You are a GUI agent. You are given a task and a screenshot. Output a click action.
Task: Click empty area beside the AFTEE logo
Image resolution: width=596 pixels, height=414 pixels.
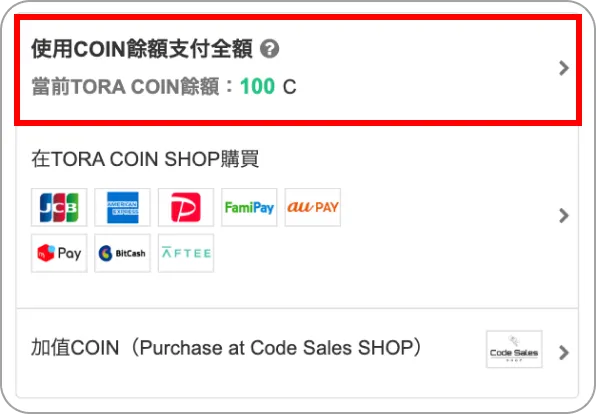point(380,253)
